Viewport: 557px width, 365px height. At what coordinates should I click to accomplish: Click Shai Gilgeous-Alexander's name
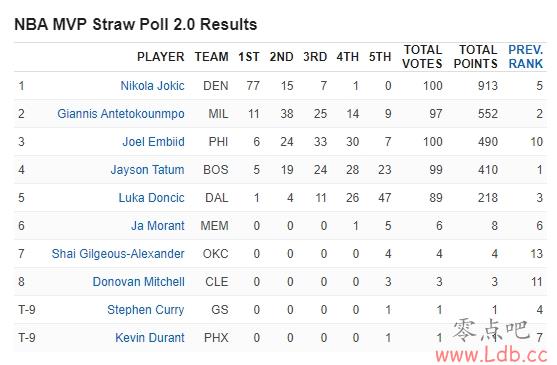[118, 254]
